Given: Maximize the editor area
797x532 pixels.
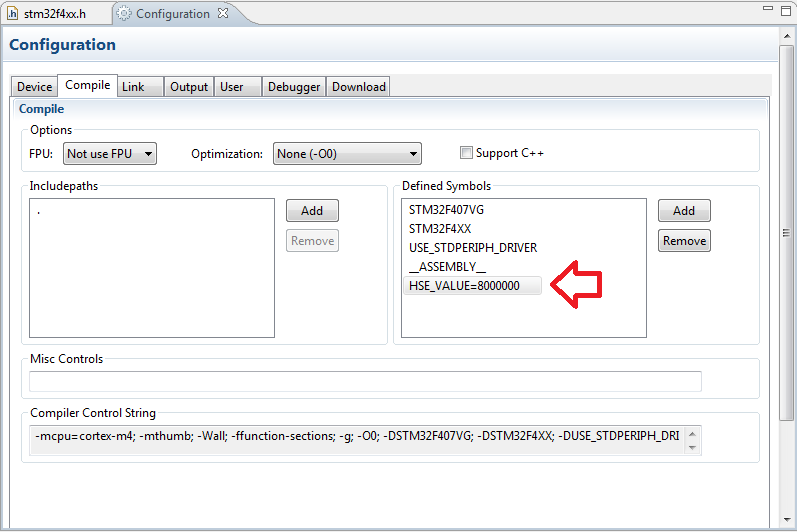Looking at the screenshot, I should pyautogui.click(x=786, y=11).
